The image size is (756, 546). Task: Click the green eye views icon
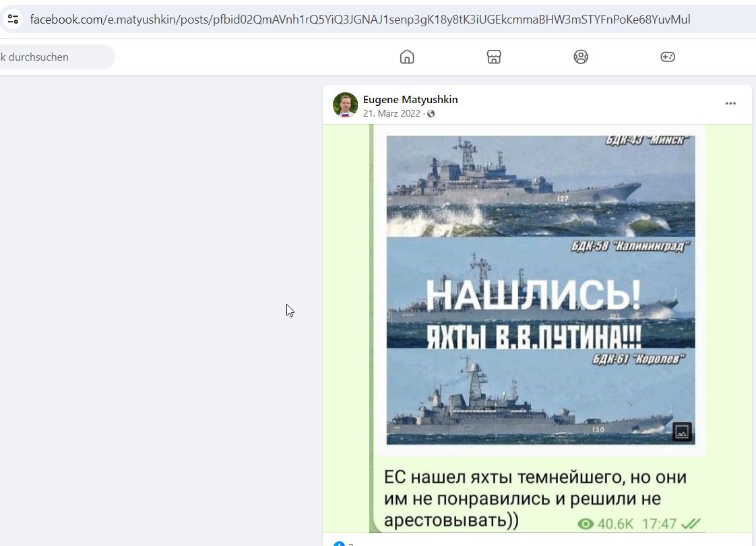[586, 524]
